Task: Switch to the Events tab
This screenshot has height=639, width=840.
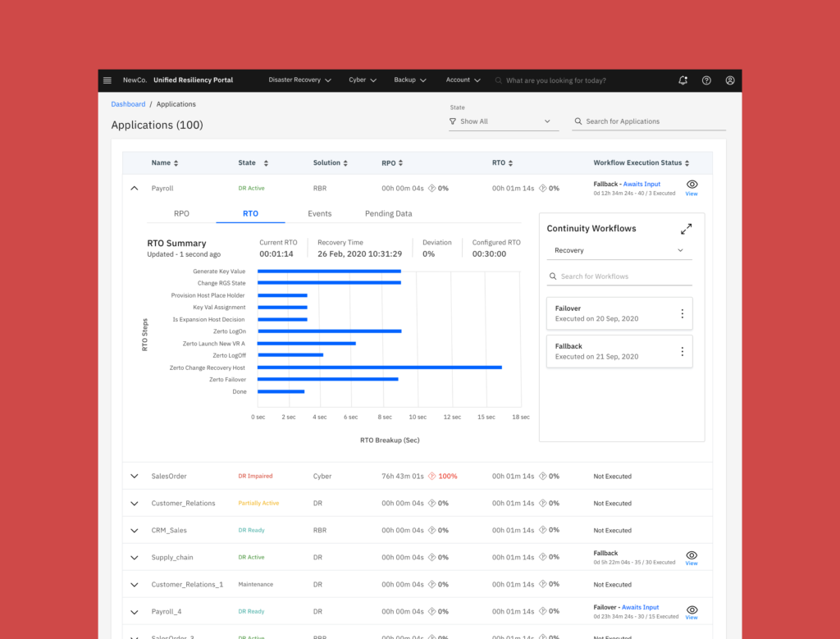Action: pyautogui.click(x=319, y=213)
